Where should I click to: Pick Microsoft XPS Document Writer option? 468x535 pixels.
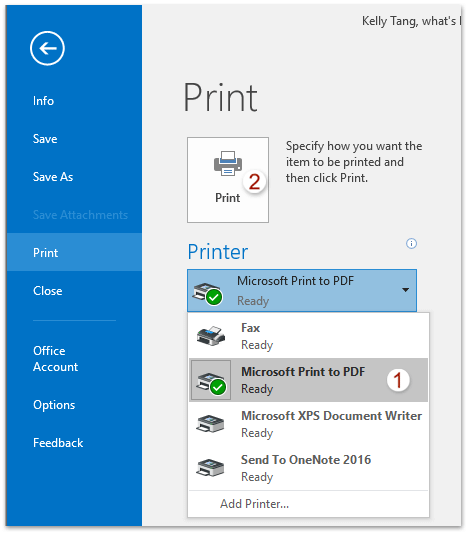(309, 424)
